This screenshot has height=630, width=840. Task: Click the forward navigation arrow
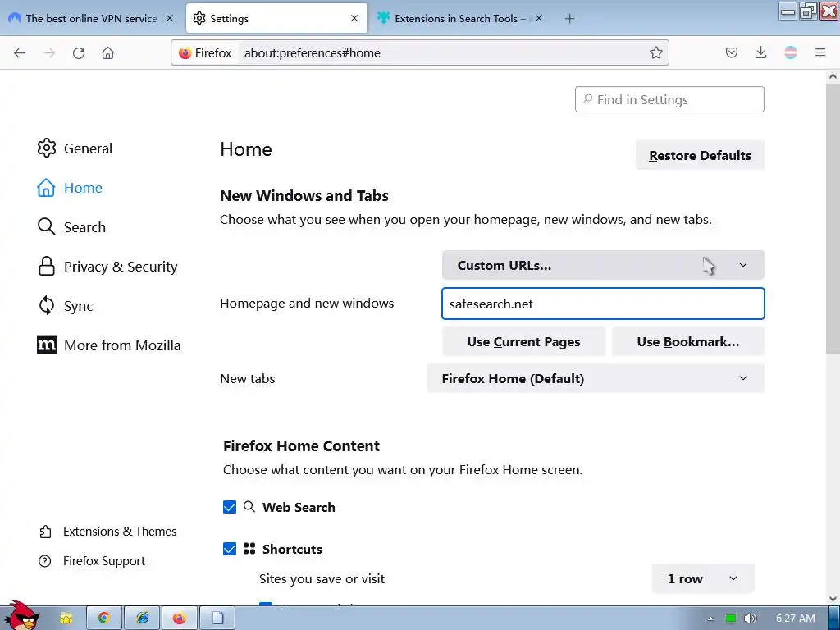[x=49, y=52]
